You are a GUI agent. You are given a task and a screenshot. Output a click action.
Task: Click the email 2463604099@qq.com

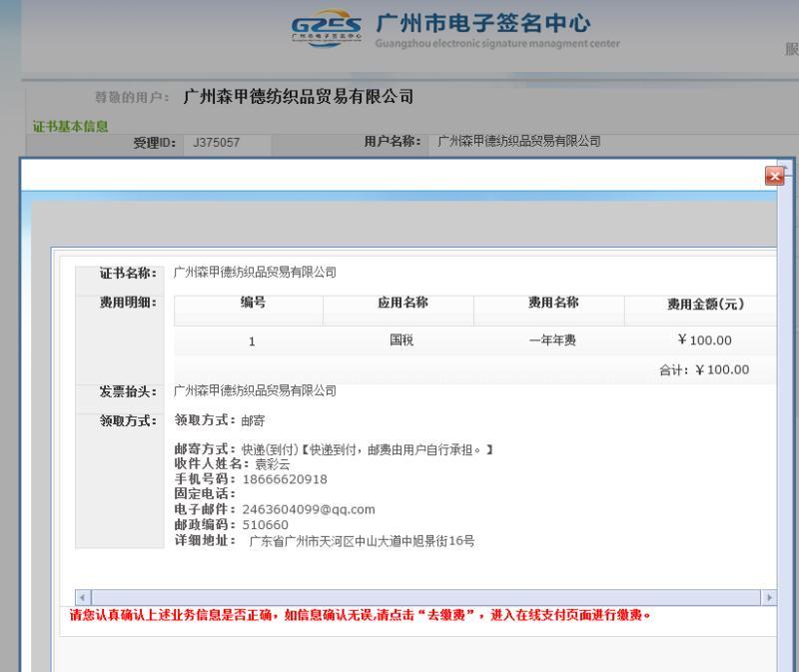[x=309, y=509]
